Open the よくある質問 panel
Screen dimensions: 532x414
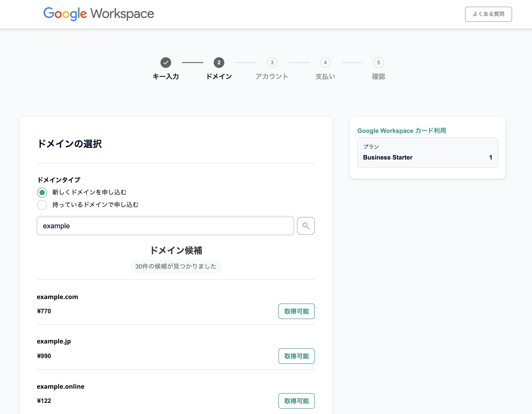[488, 14]
